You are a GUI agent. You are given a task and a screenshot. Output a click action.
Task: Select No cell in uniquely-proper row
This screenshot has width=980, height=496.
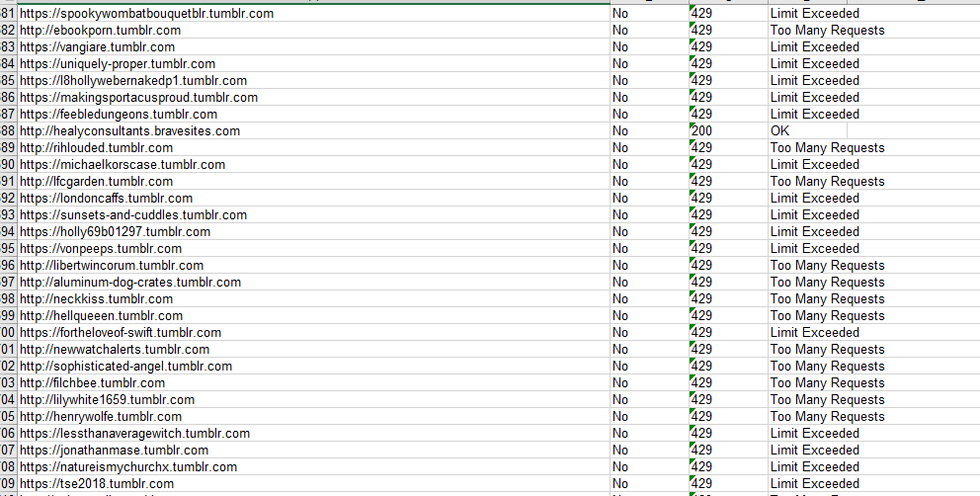click(x=649, y=64)
